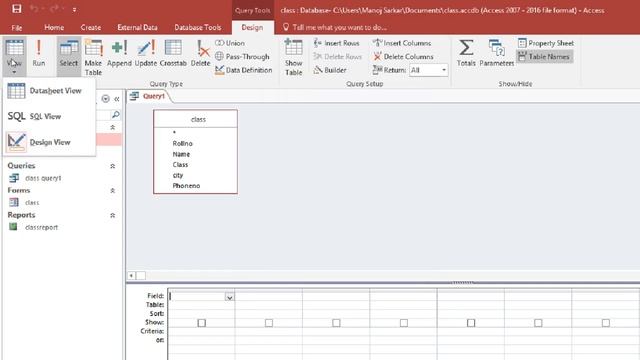Open the Field cell dropdown in first column
Screen dimensions: 640x360
tap(229, 297)
